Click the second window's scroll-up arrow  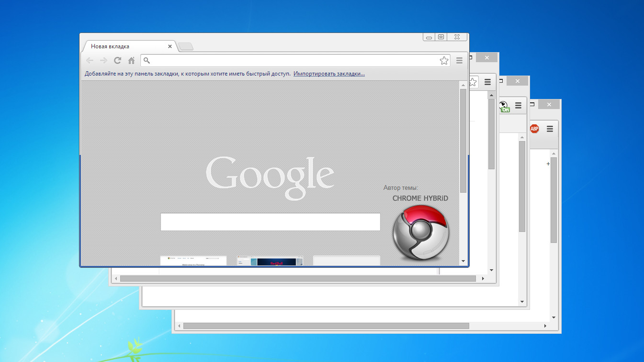(x=491, y=95)
